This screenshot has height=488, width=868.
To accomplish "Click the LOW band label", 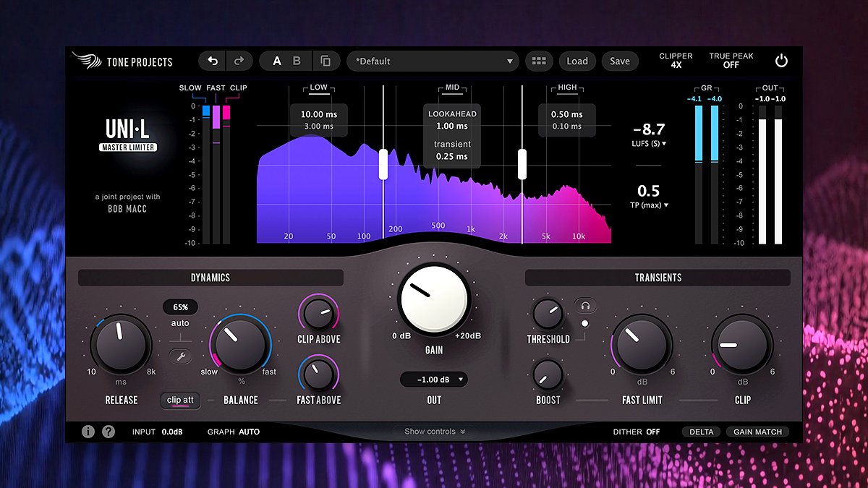I will click(x=318, y=87).
